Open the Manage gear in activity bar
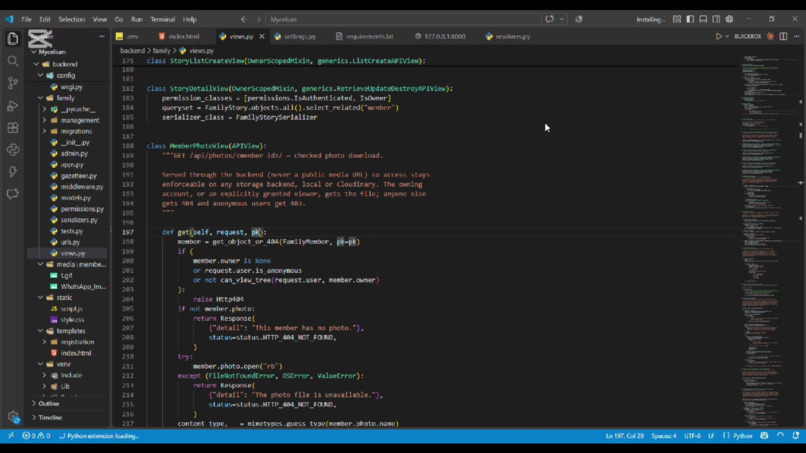 click(x=13, y=417)
